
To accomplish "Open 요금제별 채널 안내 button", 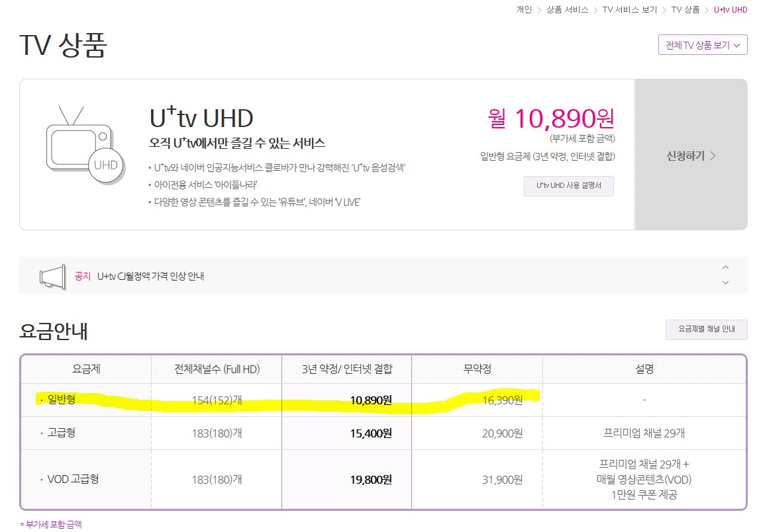I will click(x=706, y=329).
